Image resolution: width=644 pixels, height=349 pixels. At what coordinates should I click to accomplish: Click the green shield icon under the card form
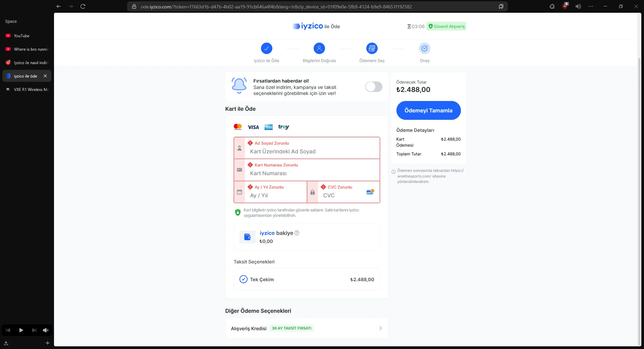coord(238,212)
